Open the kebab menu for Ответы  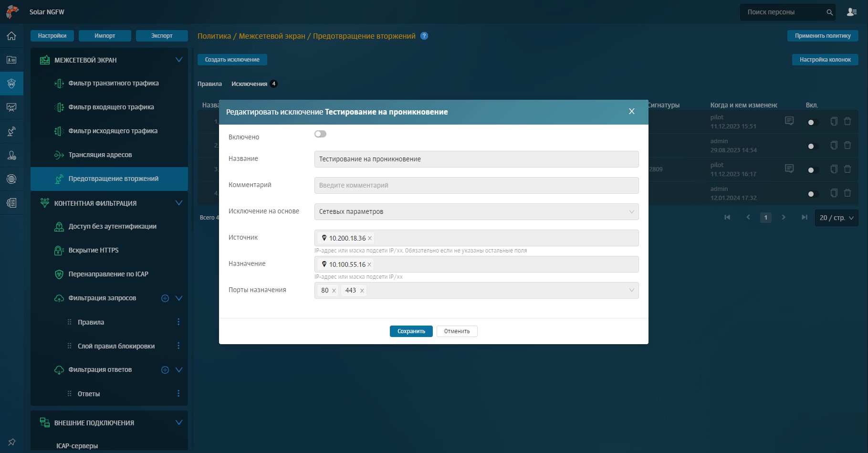tap(178, 393)
